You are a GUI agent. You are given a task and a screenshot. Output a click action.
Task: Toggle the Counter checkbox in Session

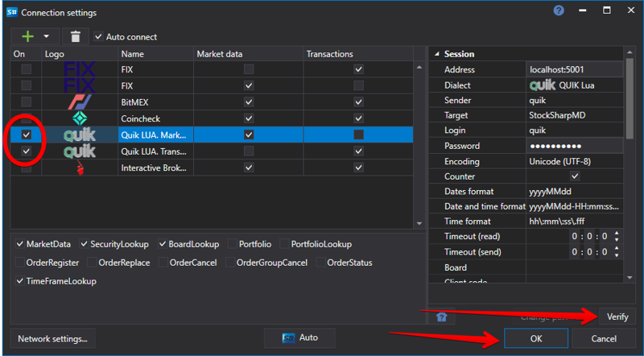[x=575, y=176]
